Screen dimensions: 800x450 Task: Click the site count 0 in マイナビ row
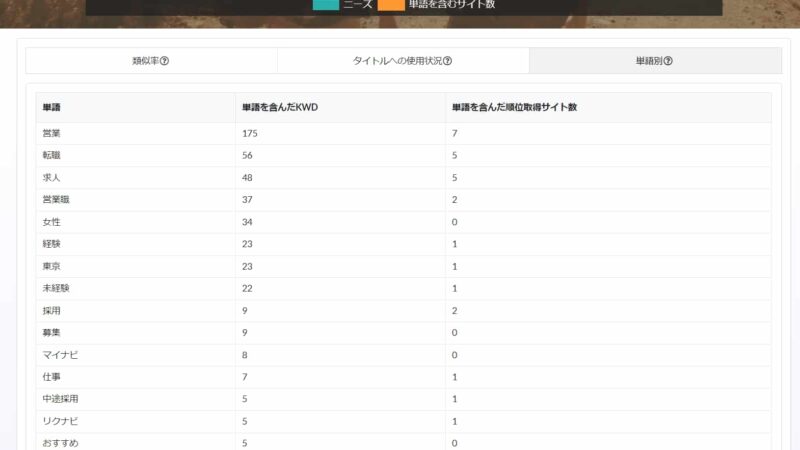pos(455,355)
